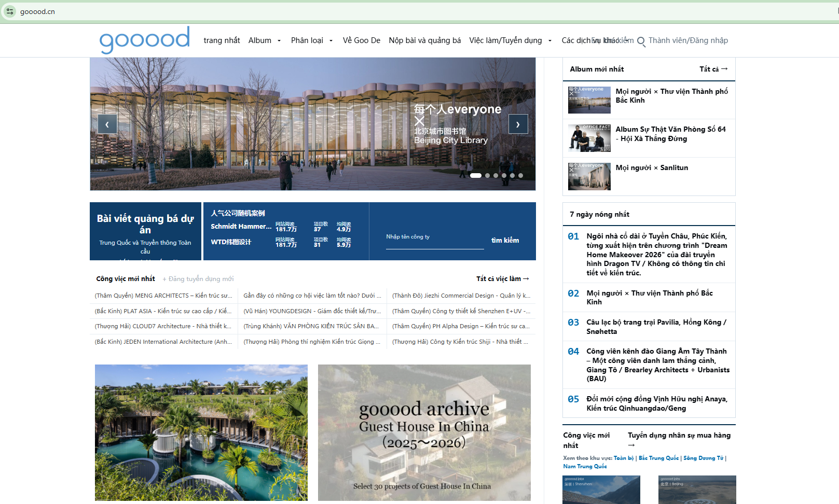
Task: Filter jobs by Bắc Trung Quốc region
Action: coord(658,458)
